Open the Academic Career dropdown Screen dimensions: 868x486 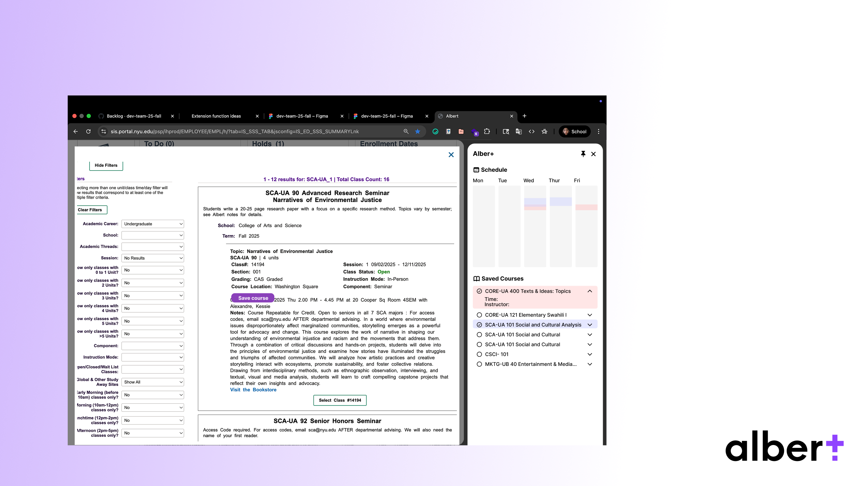point(152,224)
